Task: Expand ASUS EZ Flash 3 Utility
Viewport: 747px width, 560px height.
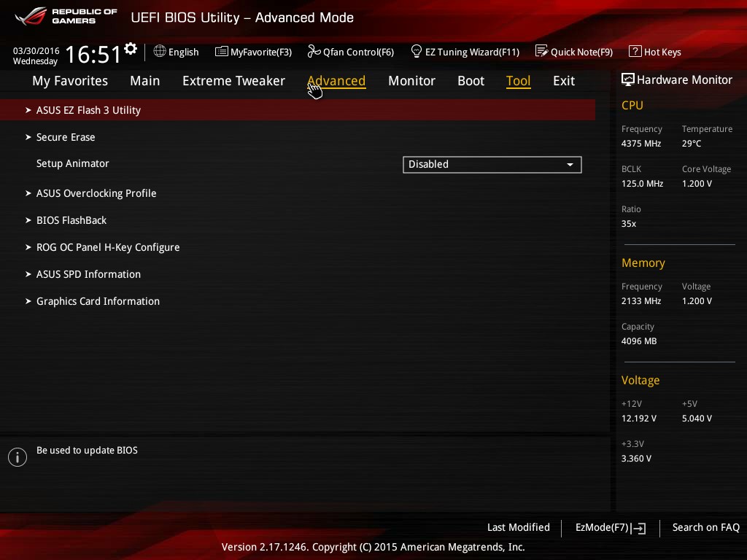Action: point(298,110)
